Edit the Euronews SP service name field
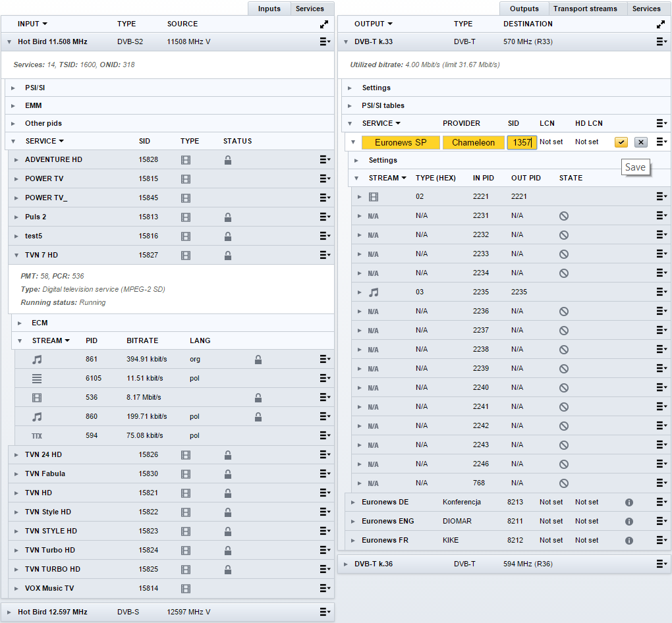The width and height of the screenshot is (672, 623). (x=401, y=142)
